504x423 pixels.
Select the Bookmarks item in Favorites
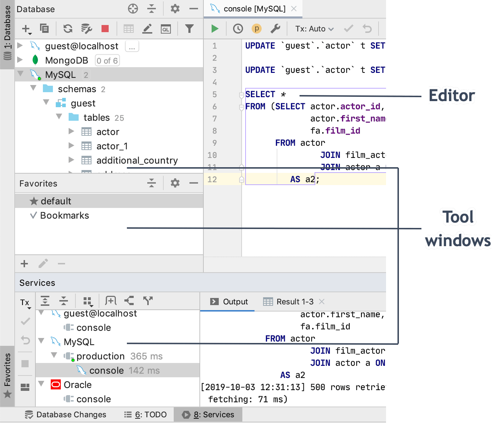click(64, 215)
